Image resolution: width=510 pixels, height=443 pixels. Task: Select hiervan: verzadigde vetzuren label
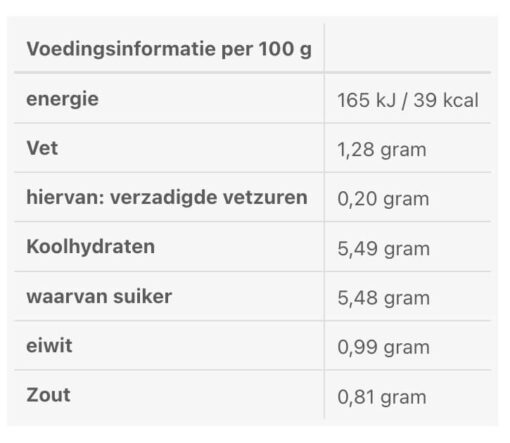[x=167, y=197]
